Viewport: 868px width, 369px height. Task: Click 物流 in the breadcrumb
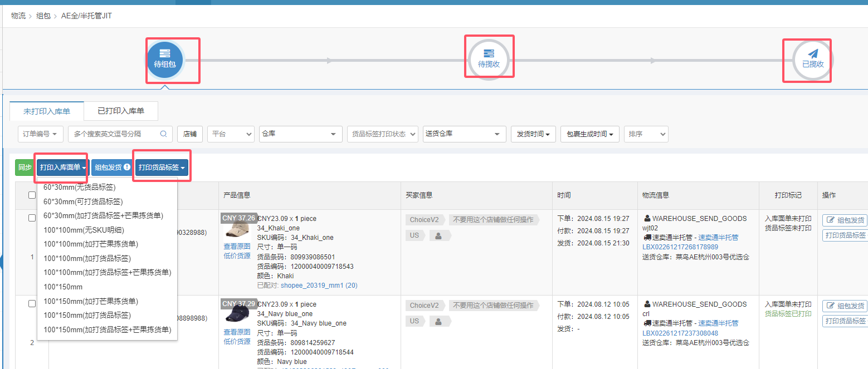[18, 16]
